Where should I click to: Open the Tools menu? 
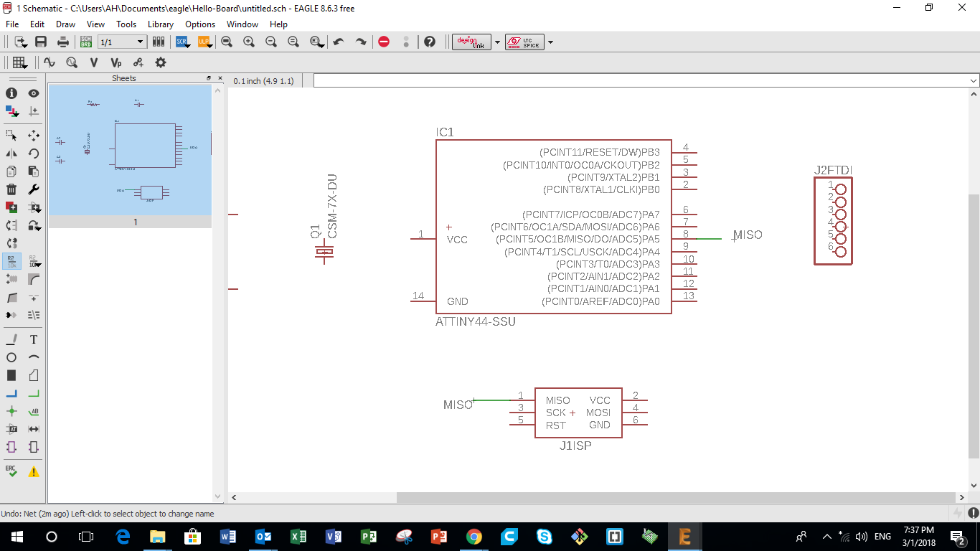pyautogui.click(x=126, y=24)
